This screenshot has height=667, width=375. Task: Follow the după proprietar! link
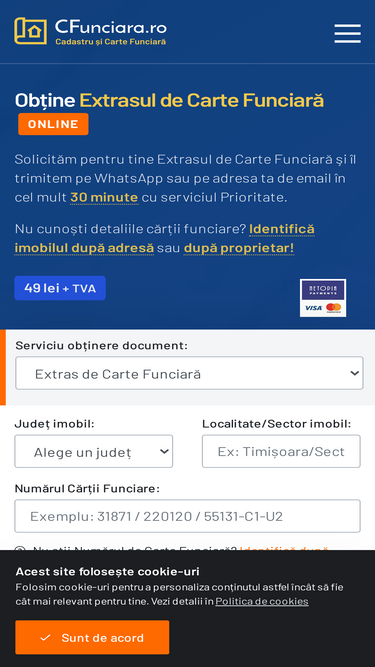point(239,248)
